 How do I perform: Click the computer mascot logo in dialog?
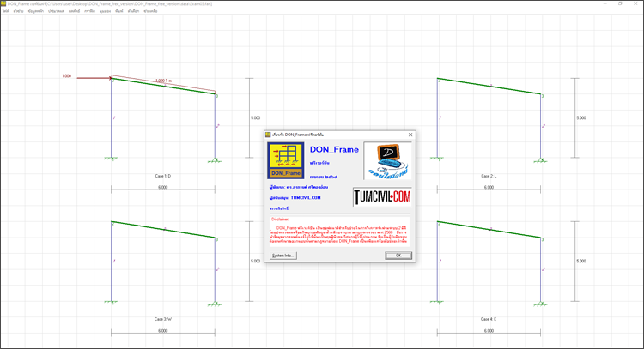tap(387, 160)
